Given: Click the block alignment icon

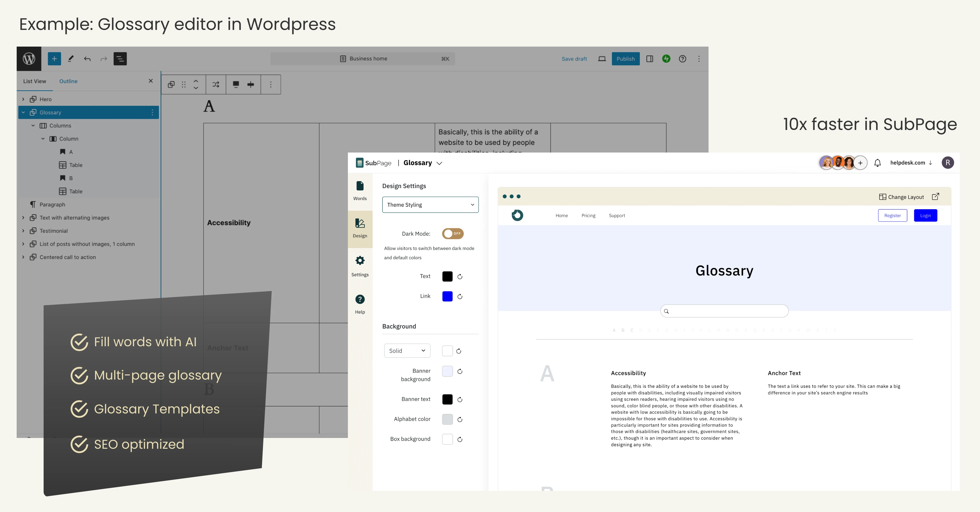Looking at the screenshot, I should point(236,85).
